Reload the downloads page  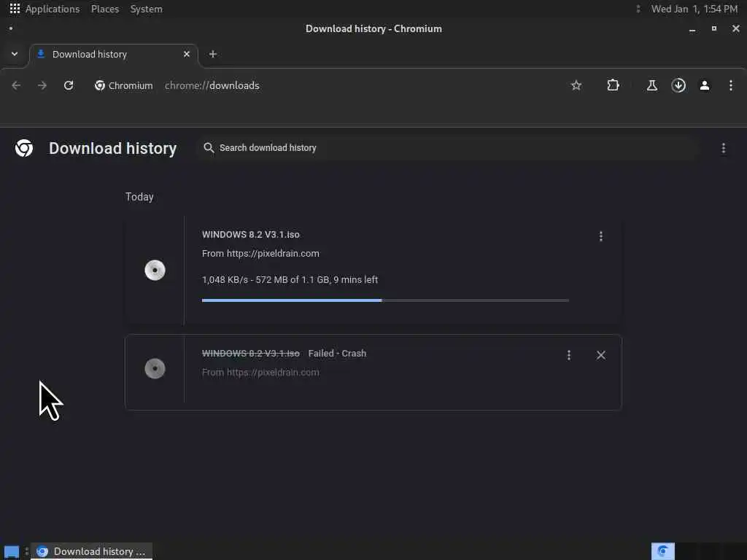tap(69, 85)
